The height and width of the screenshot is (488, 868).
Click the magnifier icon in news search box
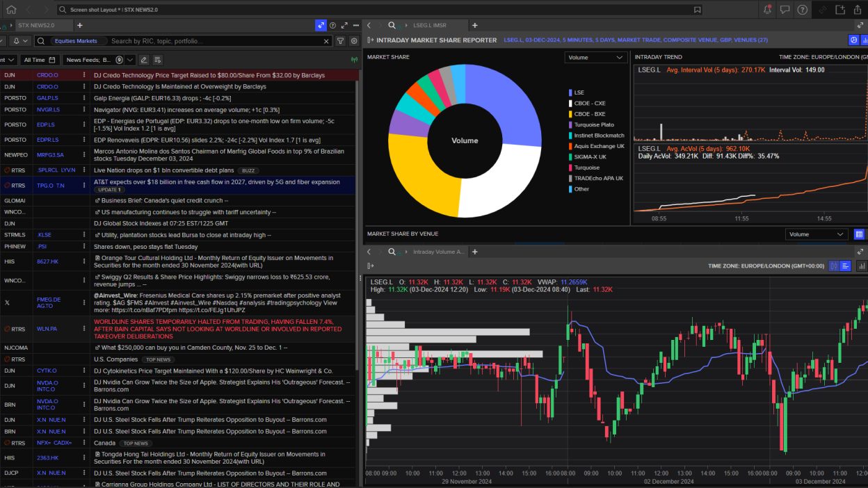click(x=41, y=41)
